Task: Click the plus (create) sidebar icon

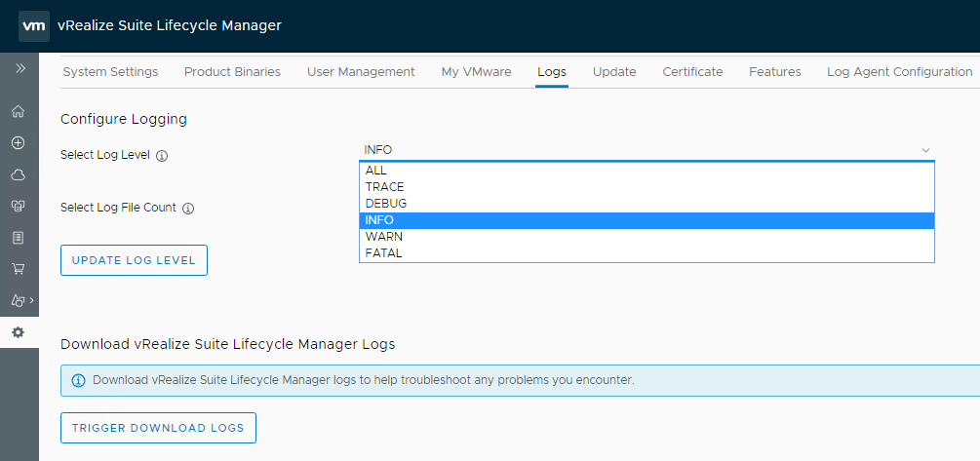Action: (18, 142)
